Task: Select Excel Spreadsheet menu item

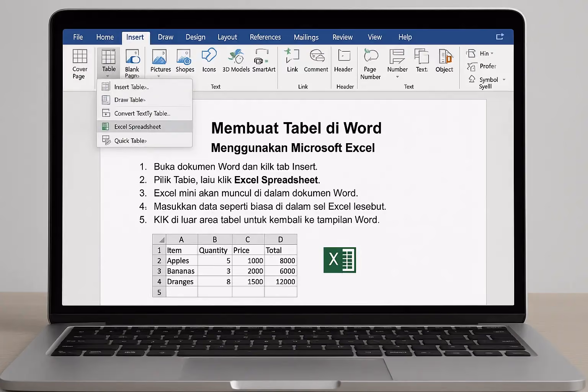Action: point(144,127)
